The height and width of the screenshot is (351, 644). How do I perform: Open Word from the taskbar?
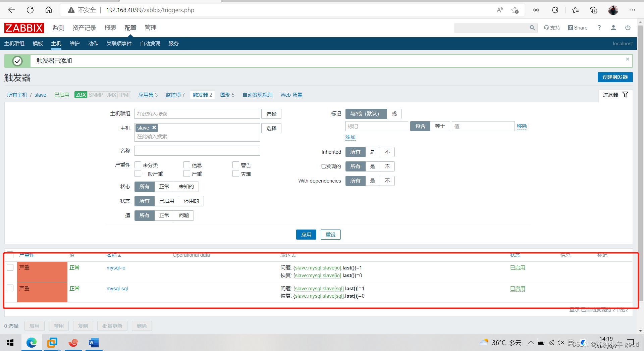point(94,343)
